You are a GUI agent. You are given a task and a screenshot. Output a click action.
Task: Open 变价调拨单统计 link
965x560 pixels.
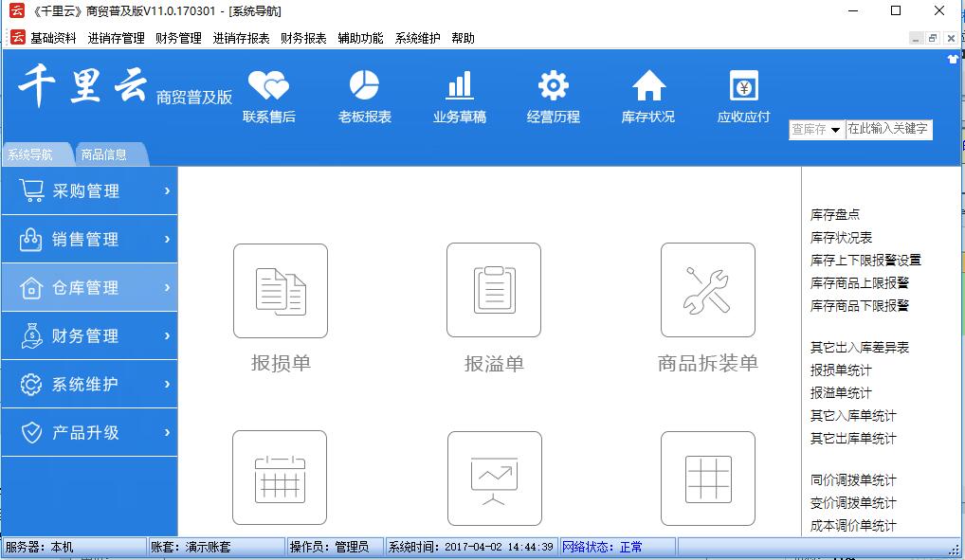pos(853,503)
